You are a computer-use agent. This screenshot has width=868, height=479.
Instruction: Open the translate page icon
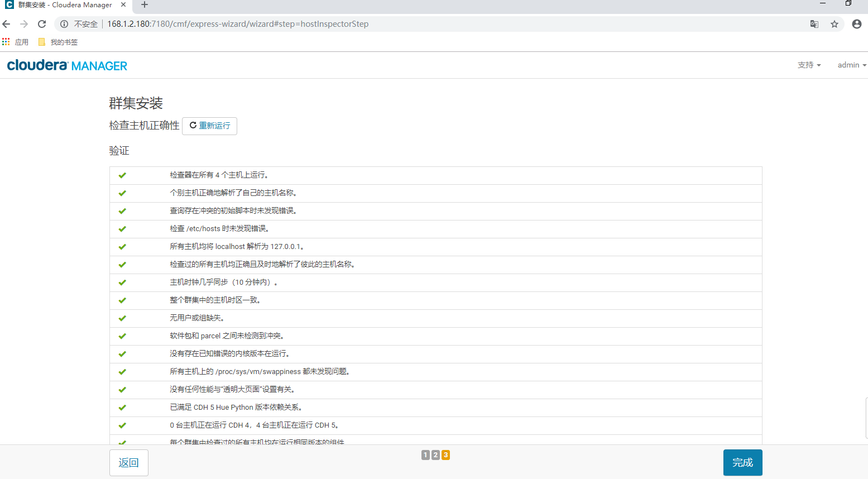point(814,24)
